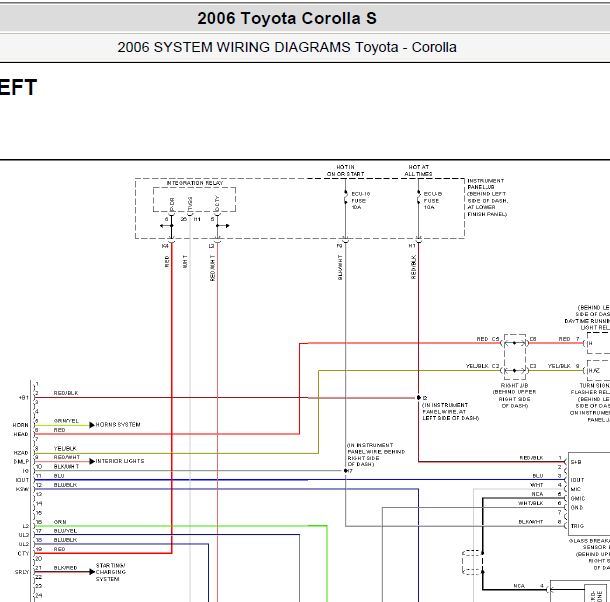The height and width of the screenshot is (602, 610).
Task: Click the GMIC sensor terminal
Action: pos(578,498)
